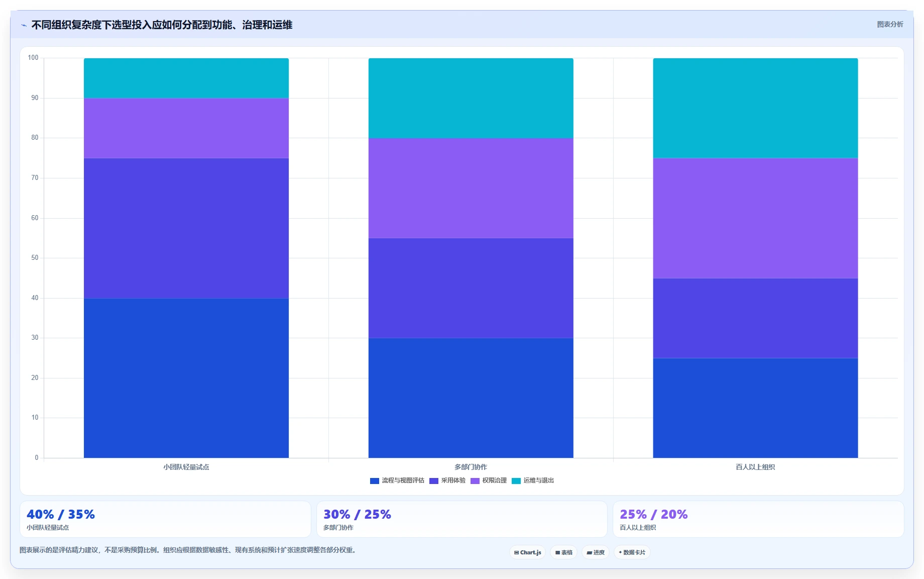Click the teal top segment of 多部门协作 bar
The width and height of the screenshot is (924, 579).
[x=471, y=98]
